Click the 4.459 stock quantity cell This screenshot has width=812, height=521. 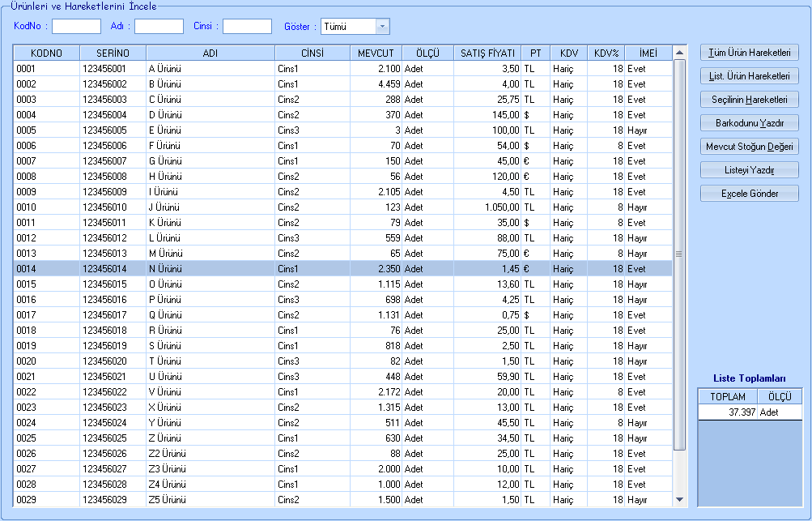point(376,84)
